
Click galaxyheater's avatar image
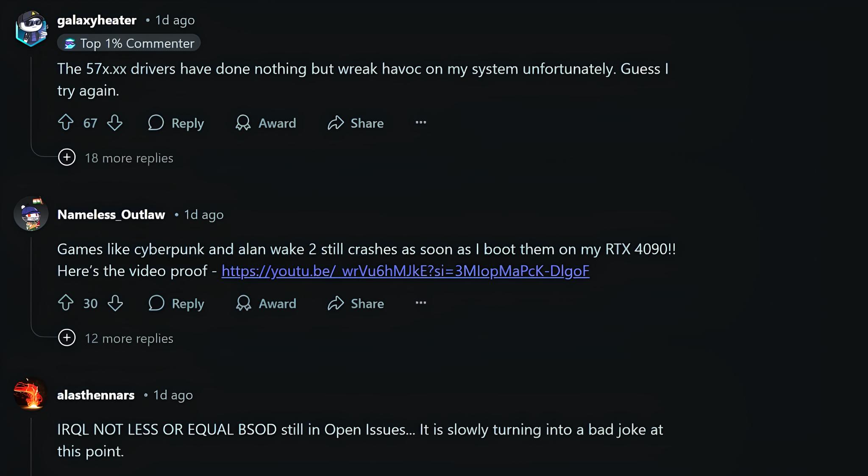pos(31,28)
